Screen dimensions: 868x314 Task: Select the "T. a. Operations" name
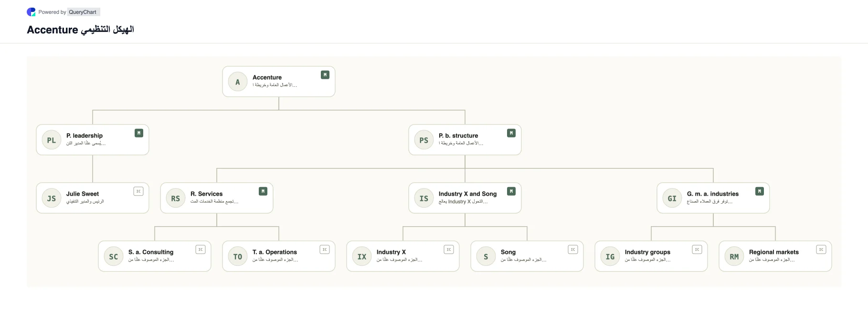pos(275,252)
